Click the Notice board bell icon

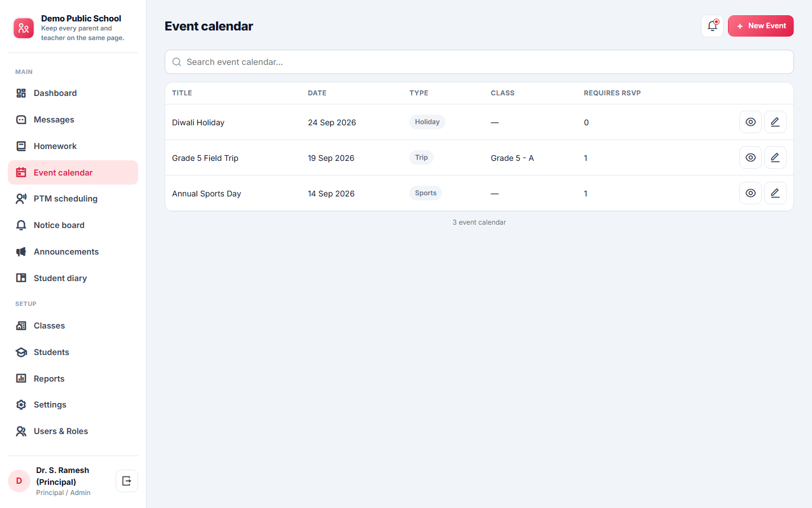tap(21, 225)
